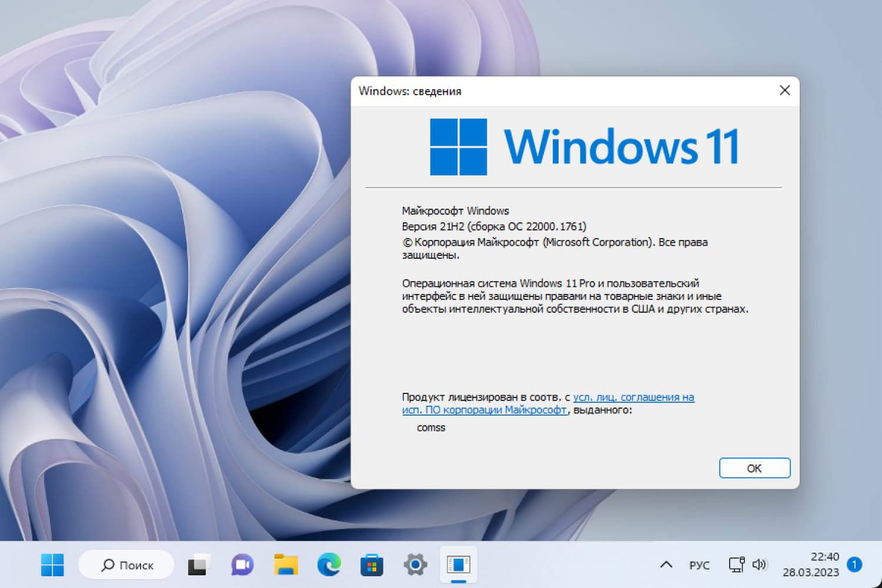Expand the hidden icons chevron in the tray

click(666, 564)
